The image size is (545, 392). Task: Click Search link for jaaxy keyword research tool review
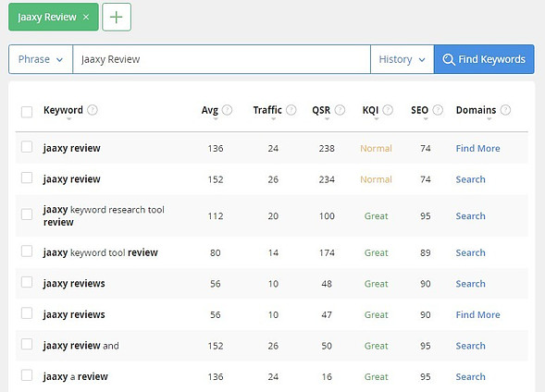pyautogui.click(x=471, y=216)
